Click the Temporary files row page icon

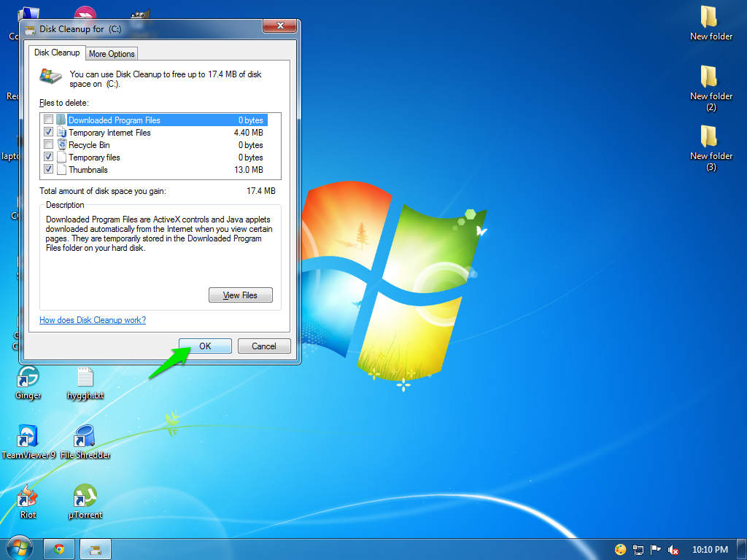point(61,157)
